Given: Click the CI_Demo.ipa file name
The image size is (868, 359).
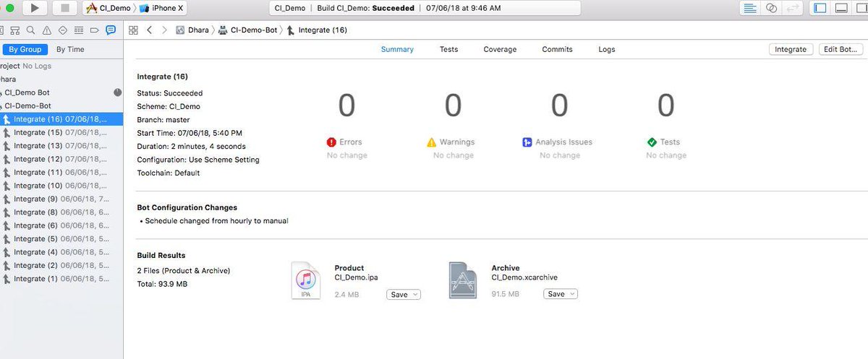Looking at the screenshot, I should click(357, 277).
